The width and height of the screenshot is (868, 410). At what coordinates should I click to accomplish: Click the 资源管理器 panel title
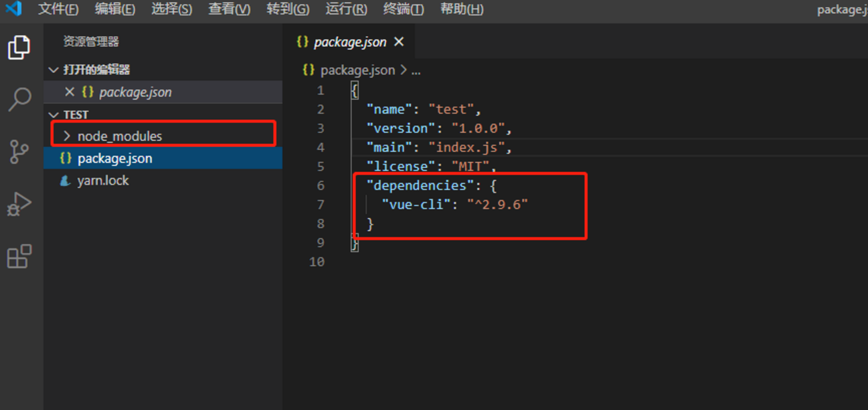coord(91,41)
